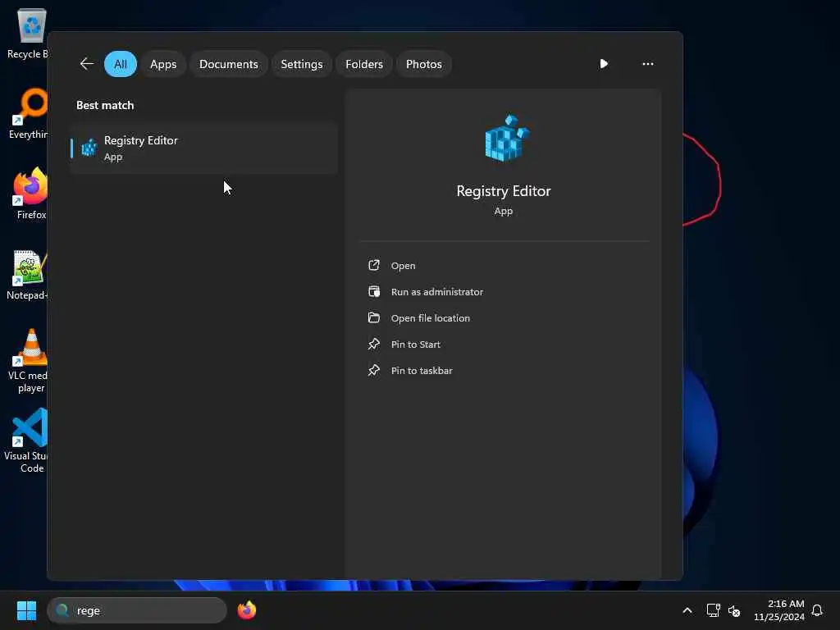Click the Open file location folder icon
The height and width of the screenshot is (630, 840).
[374, 317]
